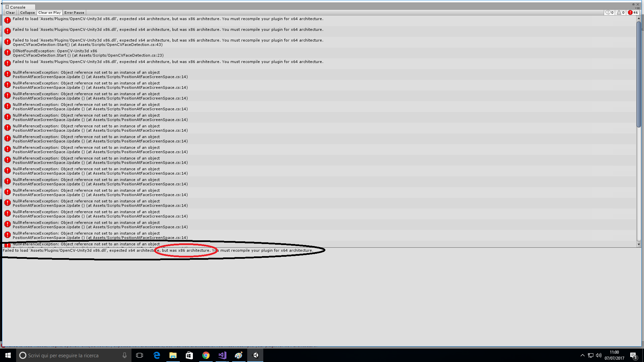Open File Explorer from the taskbar
The width and height of the screenshot is (644, 362).
[173, 355]
